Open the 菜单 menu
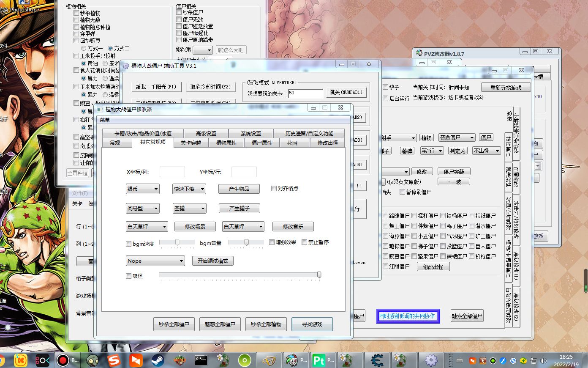The height and width of the screenshot is (368, 588). coord(105,120)
